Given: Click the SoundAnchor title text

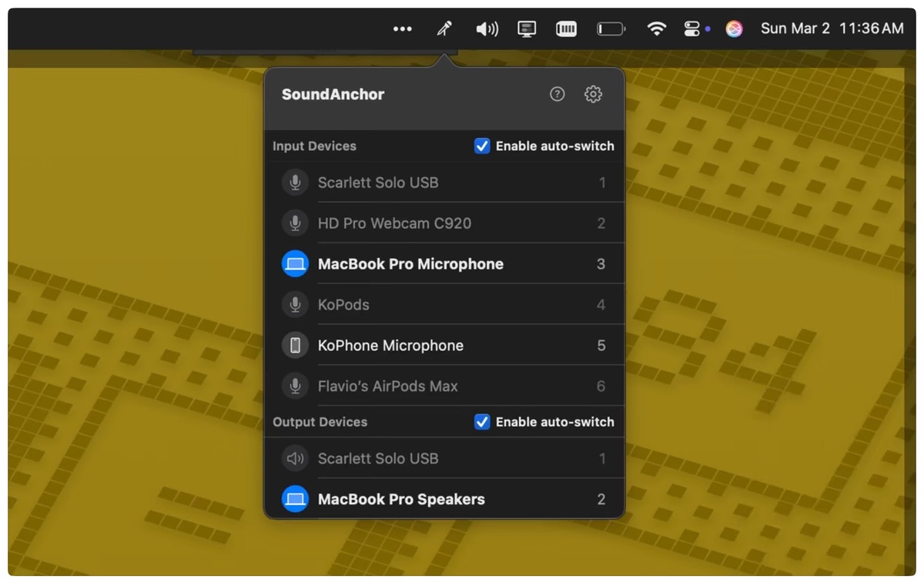Looking at the screenshot, I should pyautogui.click(x=333, y=94).
